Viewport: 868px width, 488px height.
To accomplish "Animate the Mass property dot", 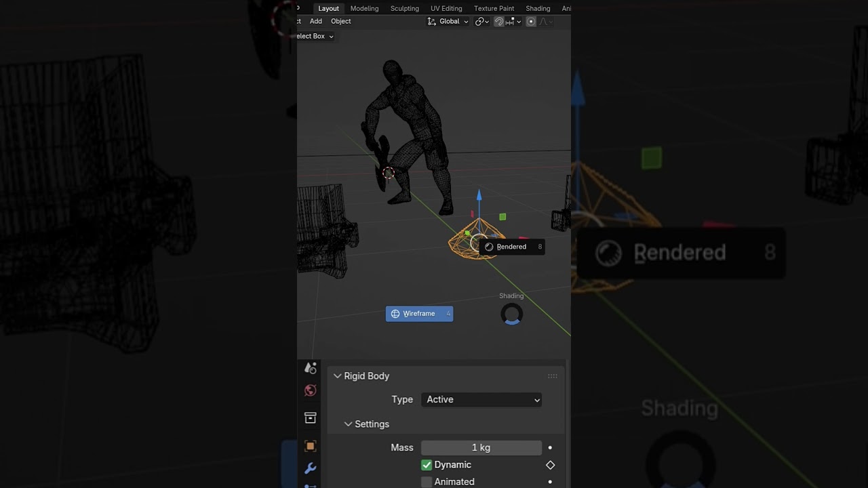I will click(550, 447).
